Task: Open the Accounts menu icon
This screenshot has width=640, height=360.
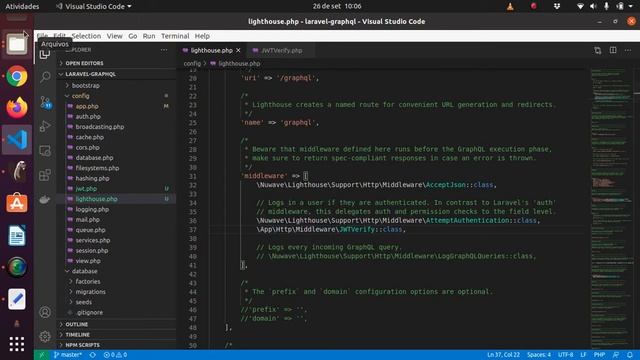Action: 45,312
